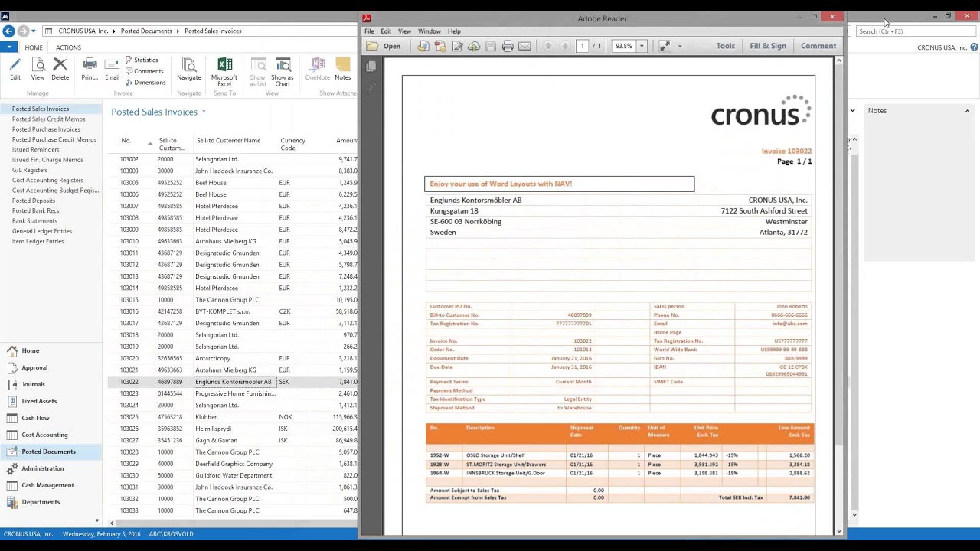Open NAV help question mark icon
Screen dimensions: 980x551
pyautogui.click(x=974, y=47)
